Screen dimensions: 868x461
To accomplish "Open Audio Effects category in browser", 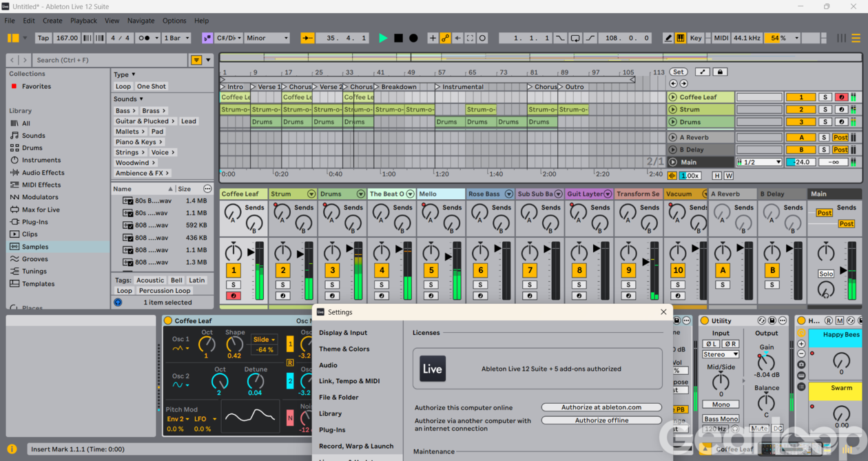I will (43, 173).
